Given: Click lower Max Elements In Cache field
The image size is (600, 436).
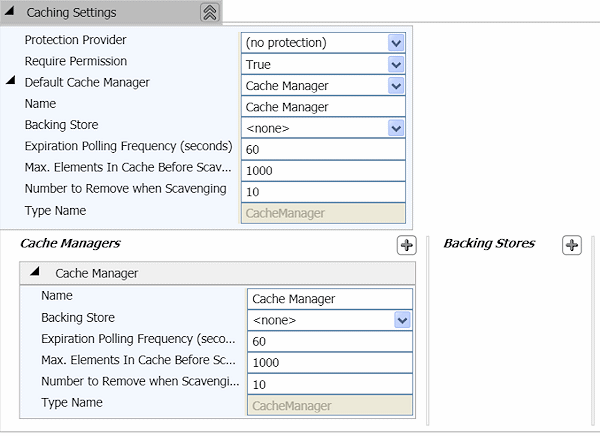Looking at the screenshot, I should pyautogui.click(x=329, y=362).
